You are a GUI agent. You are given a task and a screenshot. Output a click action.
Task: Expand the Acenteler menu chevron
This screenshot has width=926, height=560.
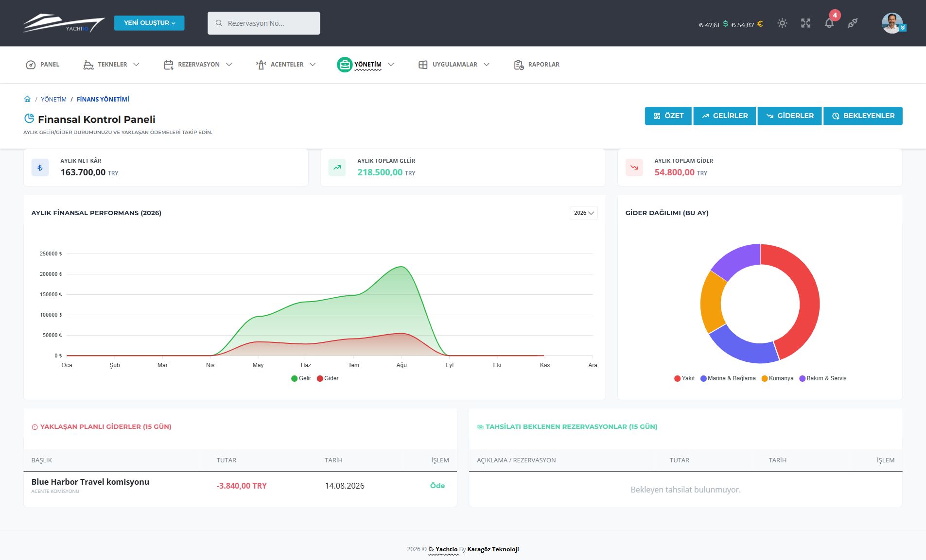313,65
